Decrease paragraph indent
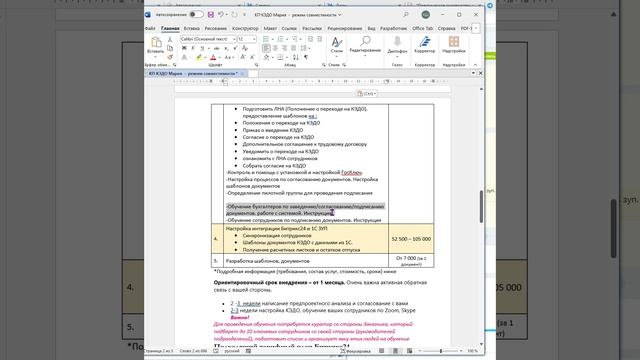This screenshot has height=360, width=640. point(310,39)
